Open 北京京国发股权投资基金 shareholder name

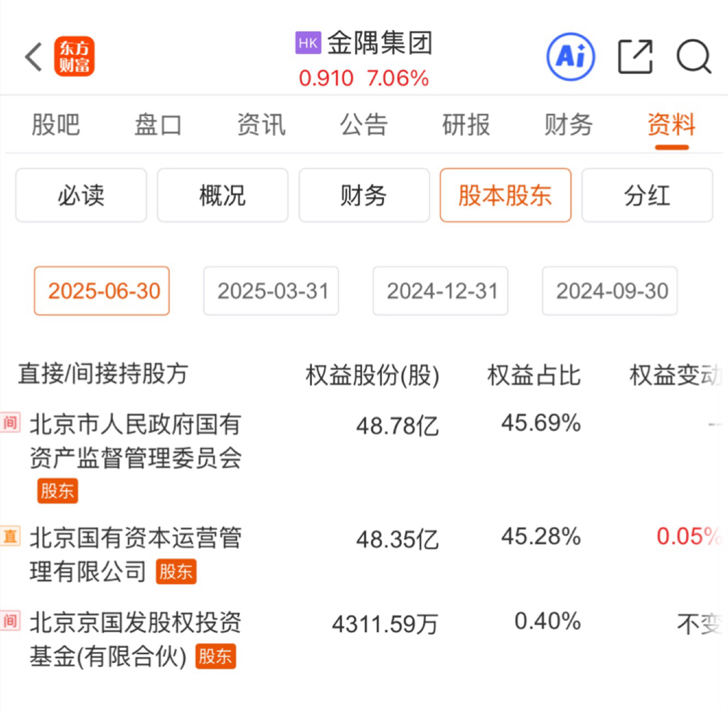[136, 639]
